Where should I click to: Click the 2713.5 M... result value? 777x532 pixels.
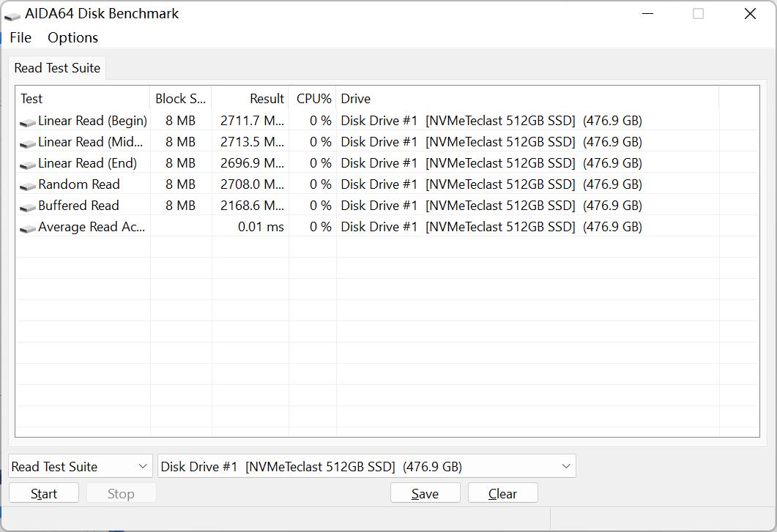coord(252,142)
